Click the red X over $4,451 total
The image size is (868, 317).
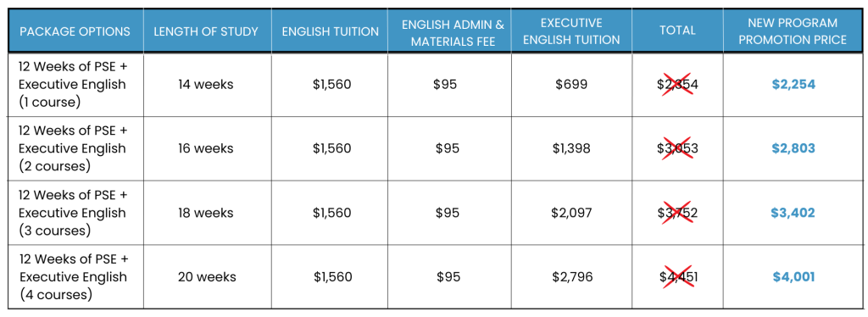coord(677,276)
